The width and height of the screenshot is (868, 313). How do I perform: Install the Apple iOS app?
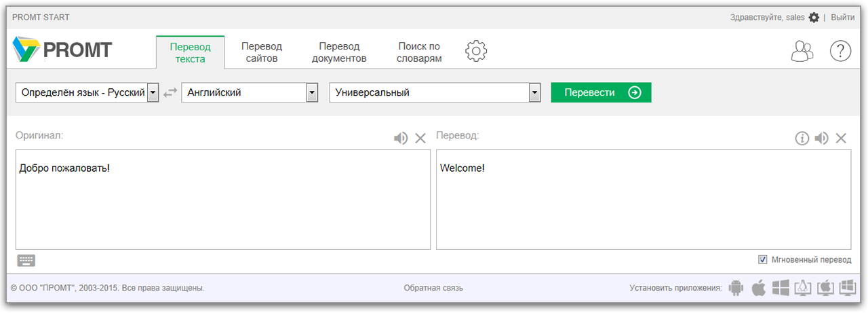758,288
